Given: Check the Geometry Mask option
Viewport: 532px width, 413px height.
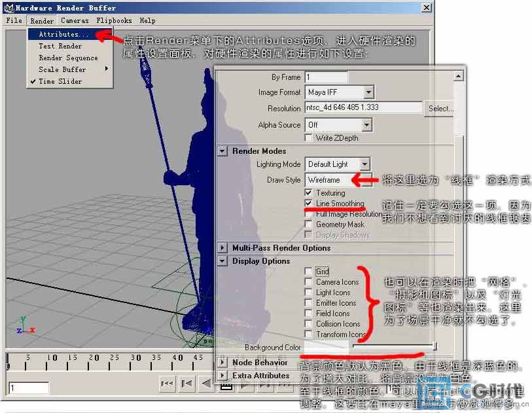Looking at the screenshot, I should point(308,224).
